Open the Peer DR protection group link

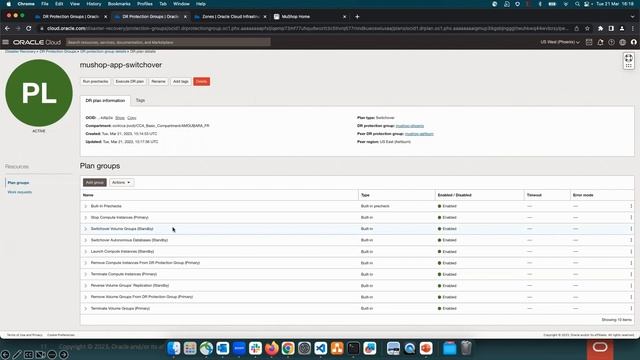tap(419, 134)
